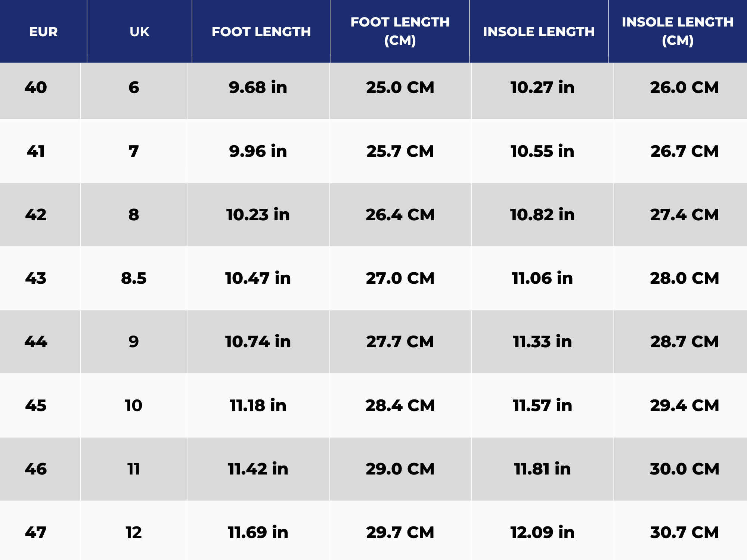The height and width of the screenshot is (560, 747).
Task: Click the 28.4 CM foot length value
Action: [x=400, y=406]
